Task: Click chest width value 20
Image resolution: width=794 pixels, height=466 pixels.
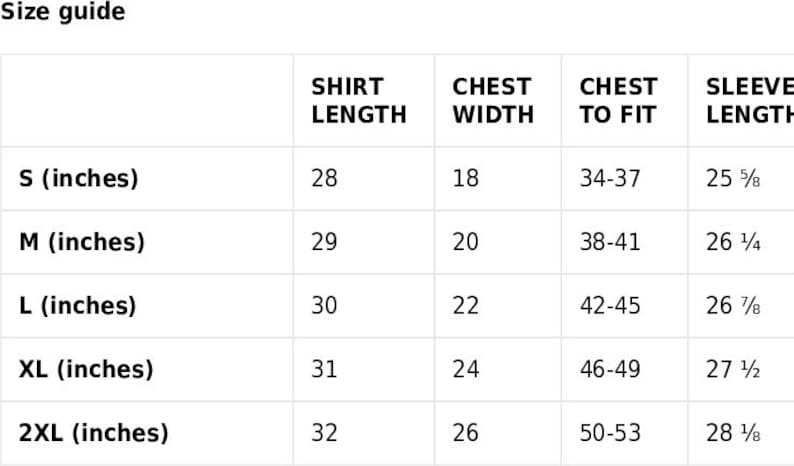Action: [465, 242]
